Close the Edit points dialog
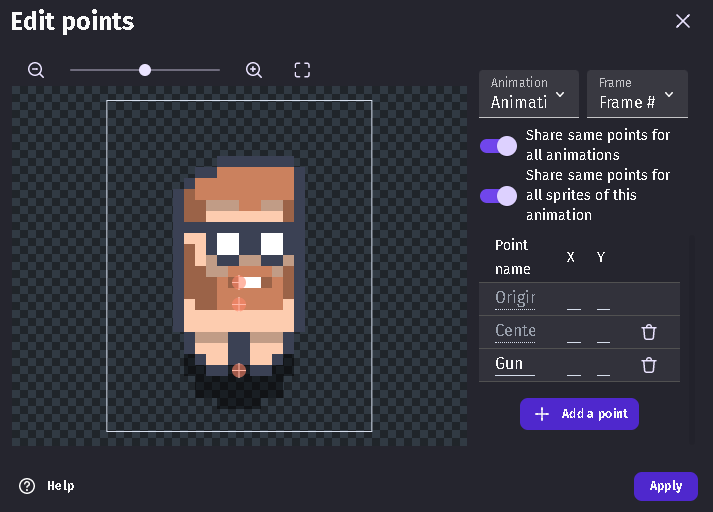This screenshot has width=713, height=512. point(683,21)
